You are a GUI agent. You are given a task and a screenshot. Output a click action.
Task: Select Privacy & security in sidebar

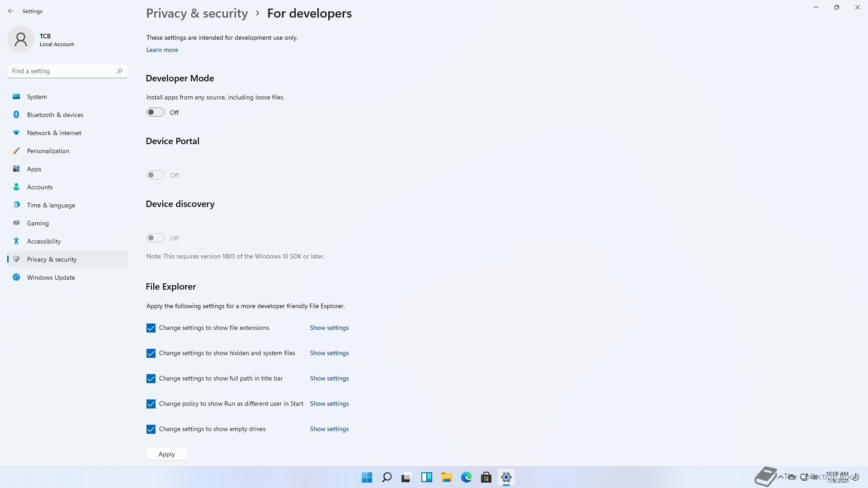[x=68, y=259]
